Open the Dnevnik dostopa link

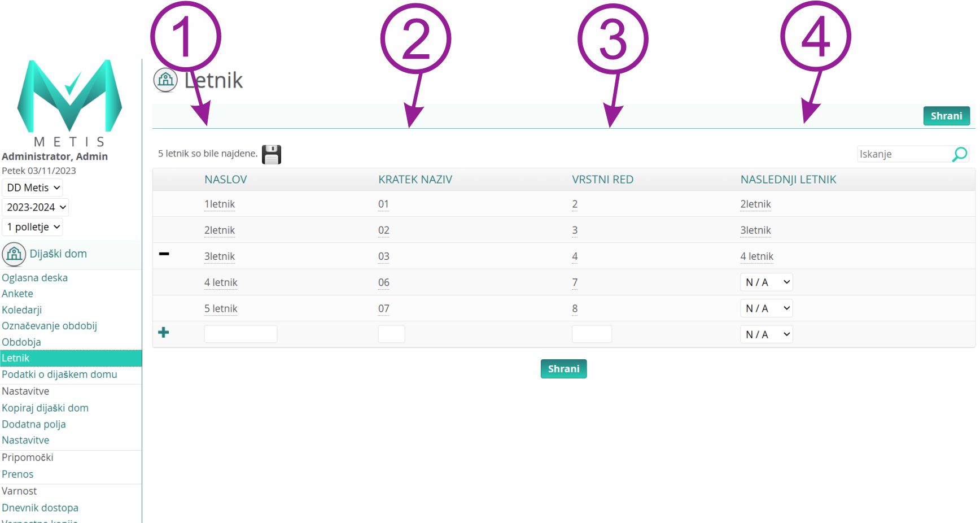point(40,508)
